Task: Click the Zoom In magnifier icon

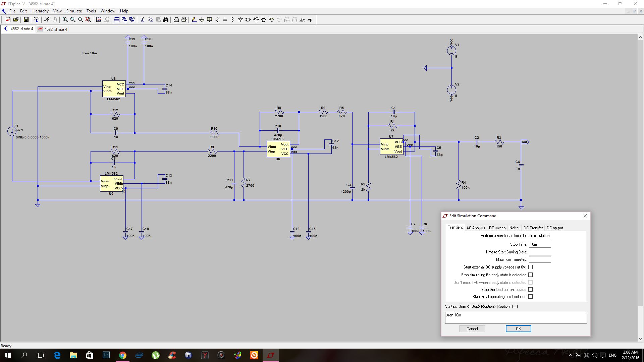Action: tap(65, 20)
